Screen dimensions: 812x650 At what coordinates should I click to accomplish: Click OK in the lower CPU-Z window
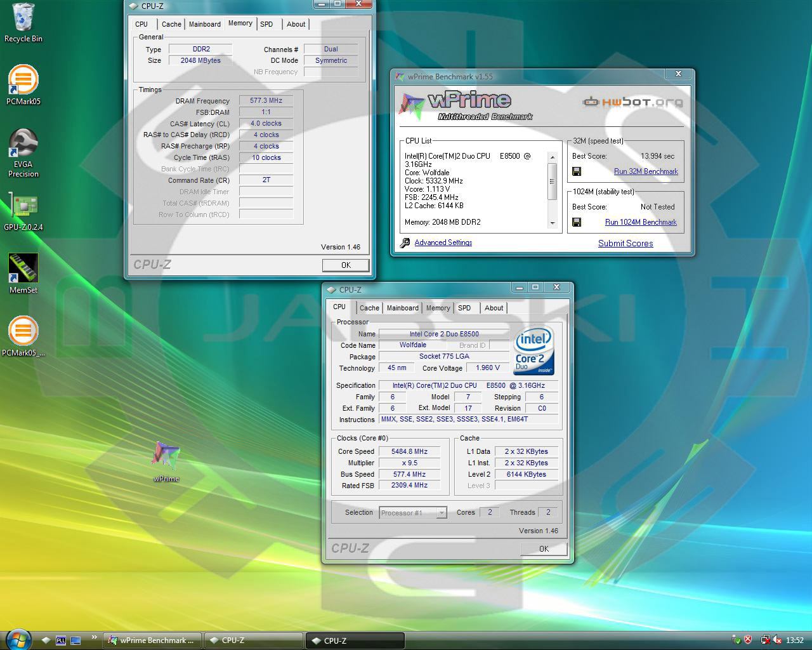(544, 549)
